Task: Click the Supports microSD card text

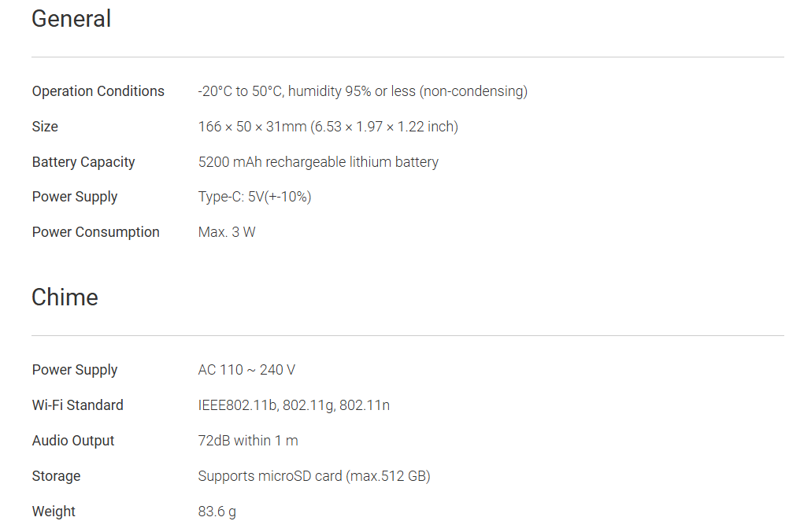Action: (x=313, y=476)
